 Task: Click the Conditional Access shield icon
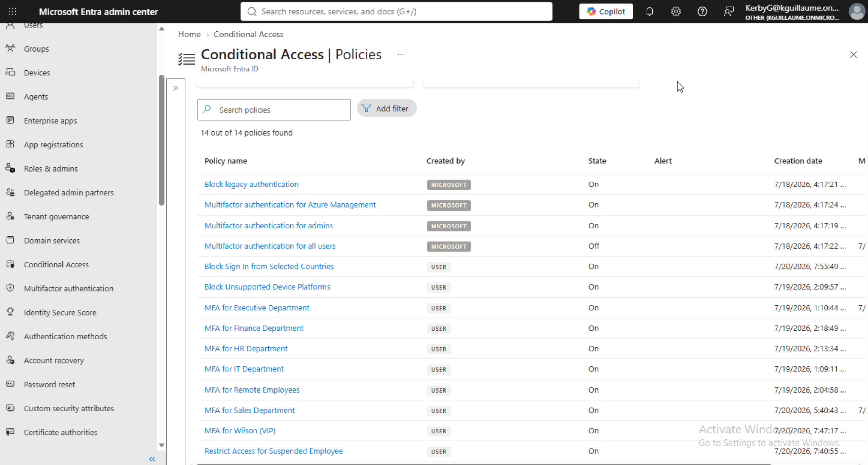tap(11, 264)
